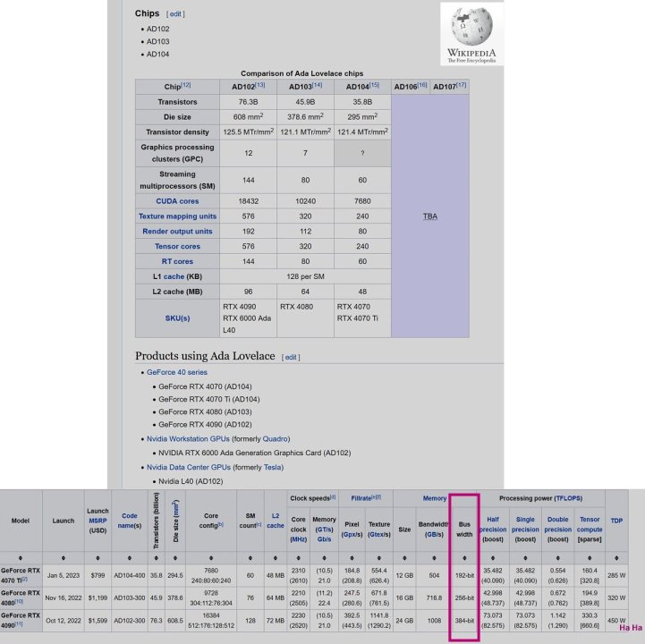Sort by TDP column arrow
The height and width of the screenshot is (644, 645).
coord(616,556)
